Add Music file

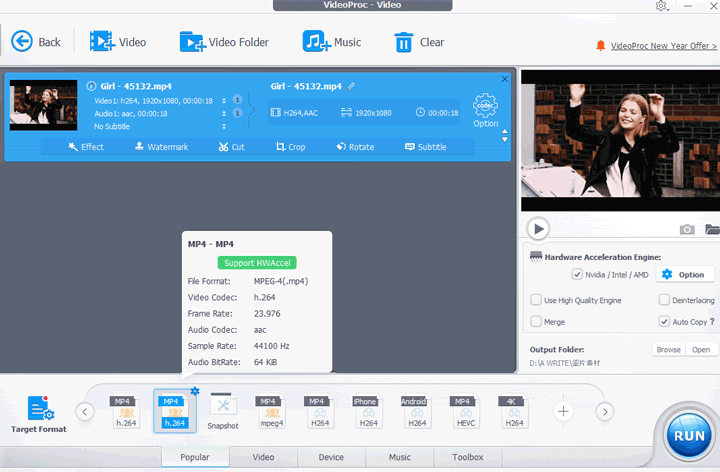pos(332,42)
